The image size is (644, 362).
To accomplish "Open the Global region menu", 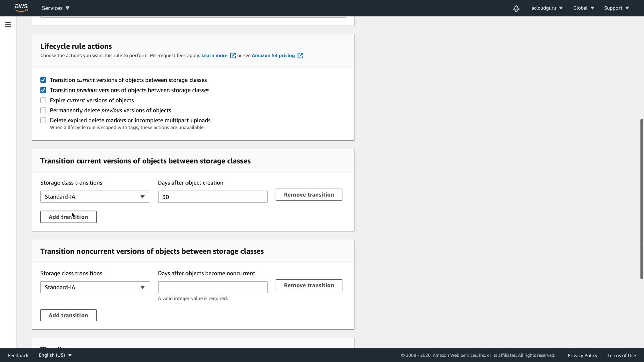I will [x=583, y=8].
